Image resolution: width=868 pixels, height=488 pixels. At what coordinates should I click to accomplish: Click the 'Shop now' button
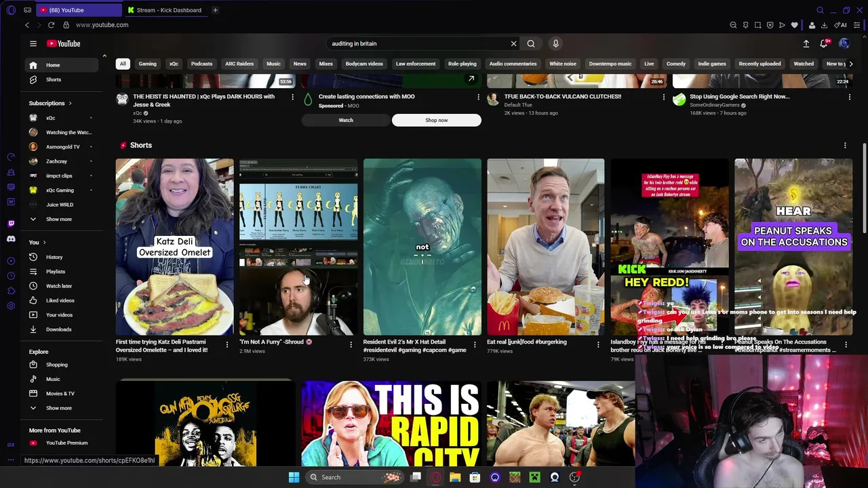coord(437,120)
